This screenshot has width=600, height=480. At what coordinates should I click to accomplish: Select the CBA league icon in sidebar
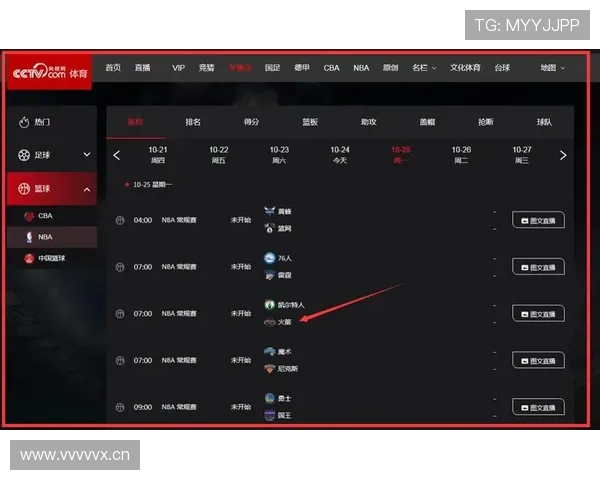click(x=29, y=216)
